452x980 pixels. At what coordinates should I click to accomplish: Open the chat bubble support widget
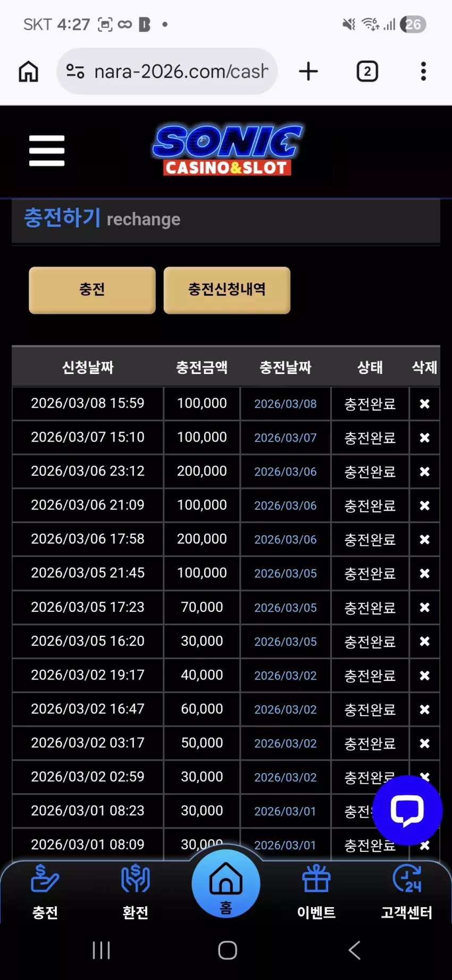click(x=407, y=810)
